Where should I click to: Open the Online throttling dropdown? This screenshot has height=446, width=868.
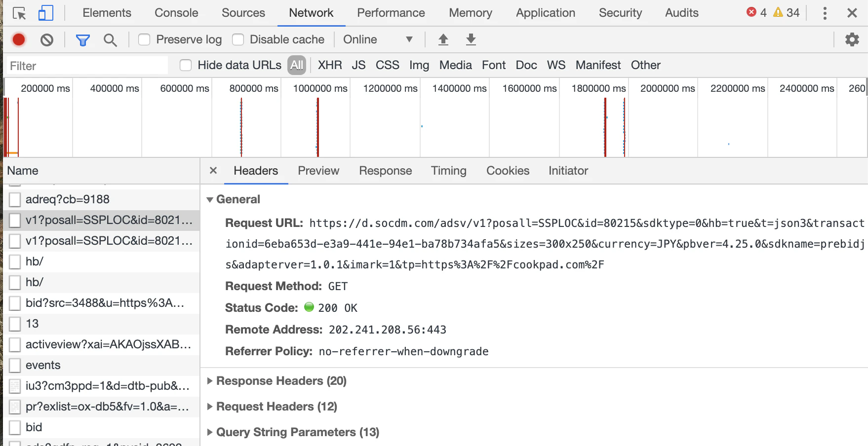coord(378,39)
